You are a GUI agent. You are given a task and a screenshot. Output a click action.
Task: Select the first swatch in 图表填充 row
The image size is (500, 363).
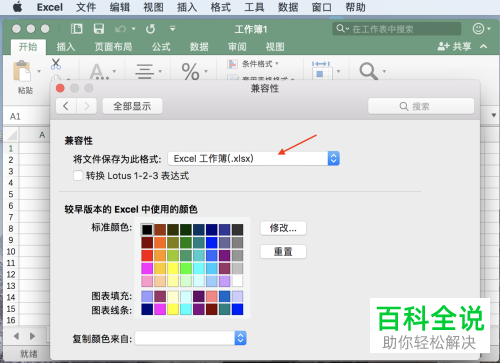(147, 296)
